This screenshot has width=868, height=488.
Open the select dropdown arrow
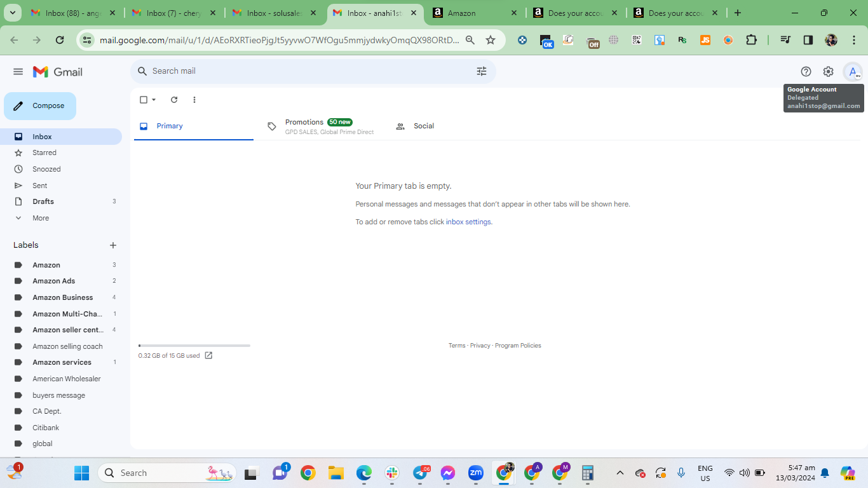(154, 100)
